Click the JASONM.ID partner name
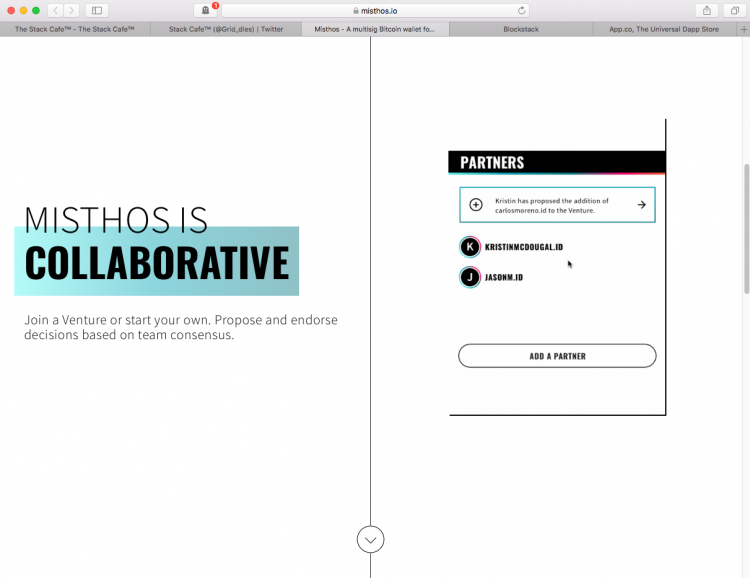 tap(504, 278)
